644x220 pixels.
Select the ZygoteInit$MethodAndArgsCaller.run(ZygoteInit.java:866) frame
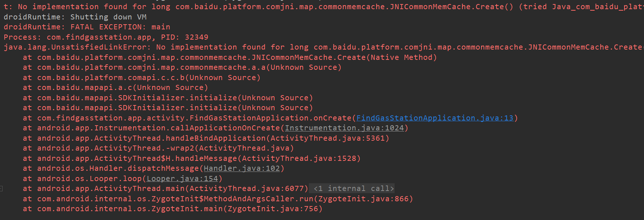coord(218,199)
